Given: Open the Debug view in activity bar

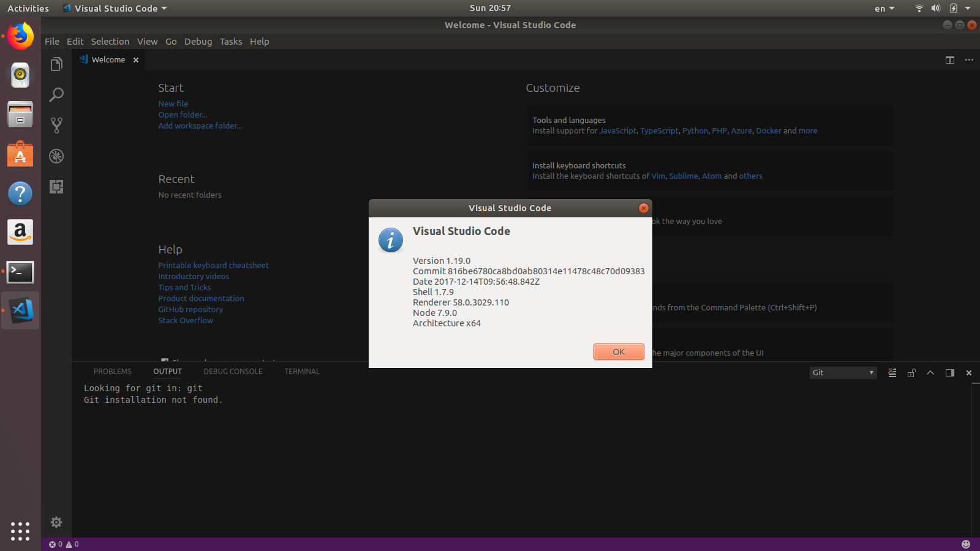Looking at the screenshot, I should (x=56, y=156).
